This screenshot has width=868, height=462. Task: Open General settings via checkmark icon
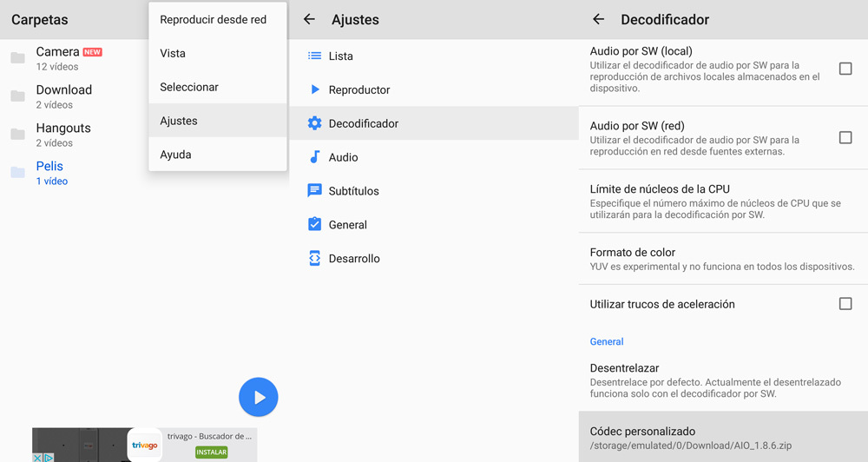(314, 224)
